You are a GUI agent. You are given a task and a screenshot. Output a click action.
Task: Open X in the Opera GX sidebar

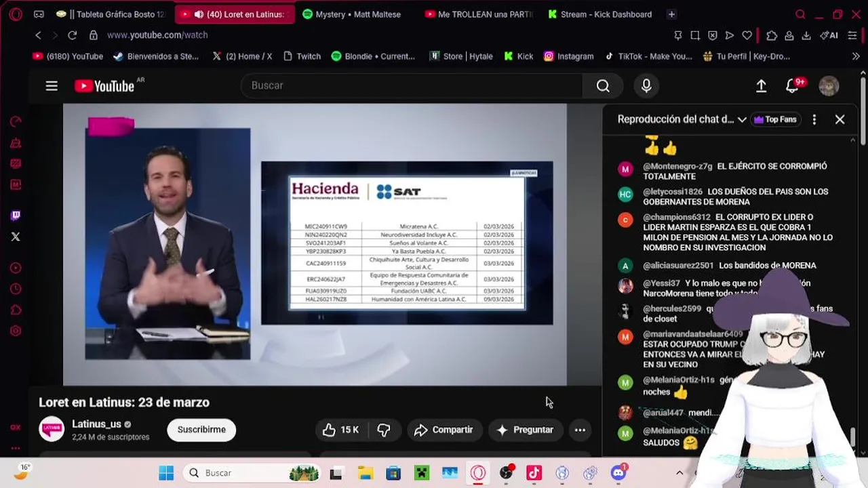coord(16,237)
